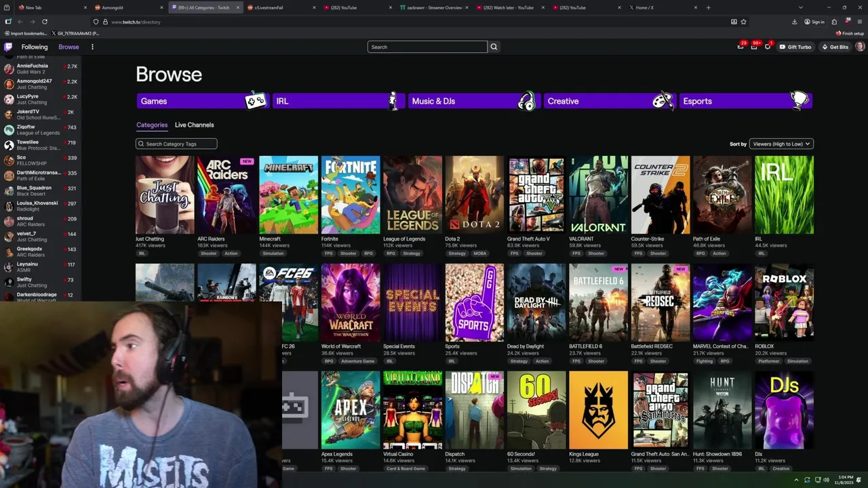
Task: Open the Prime loot crown icon
Action: point(741,47)
